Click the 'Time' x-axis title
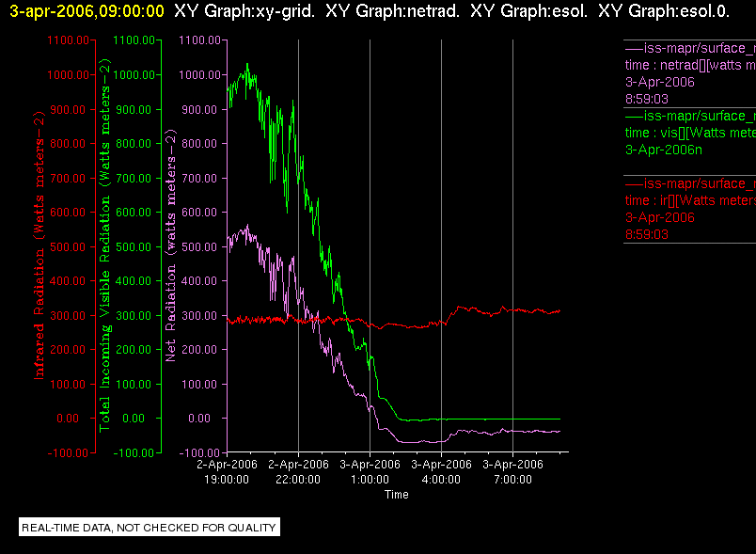This screenshot has height=554, width=756. (396, 495)
